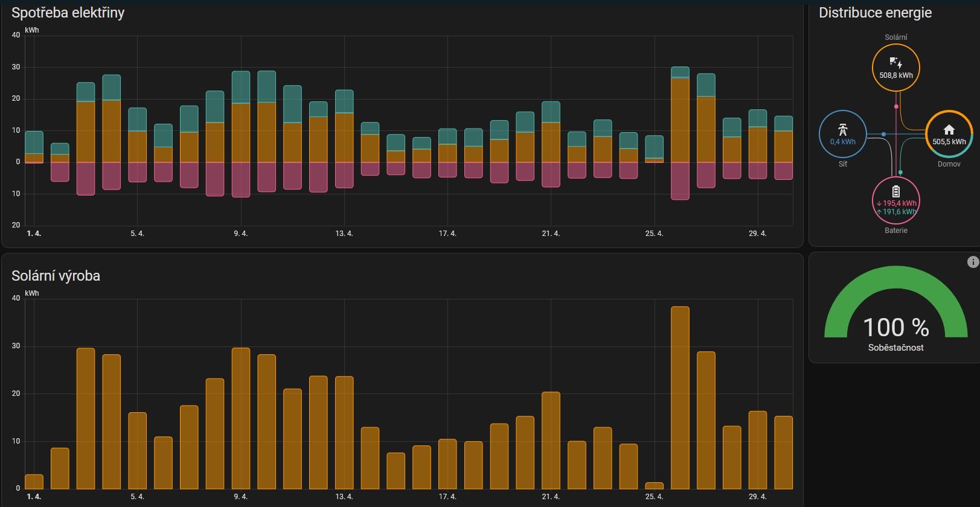Click the Solární výroba card title
Image resolution: width=980 pixels, height=507 pixels.
[56, 276]
